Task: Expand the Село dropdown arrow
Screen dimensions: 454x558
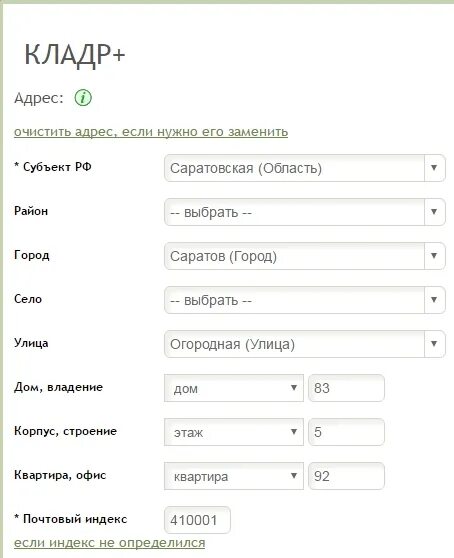Action: (434, 300)
